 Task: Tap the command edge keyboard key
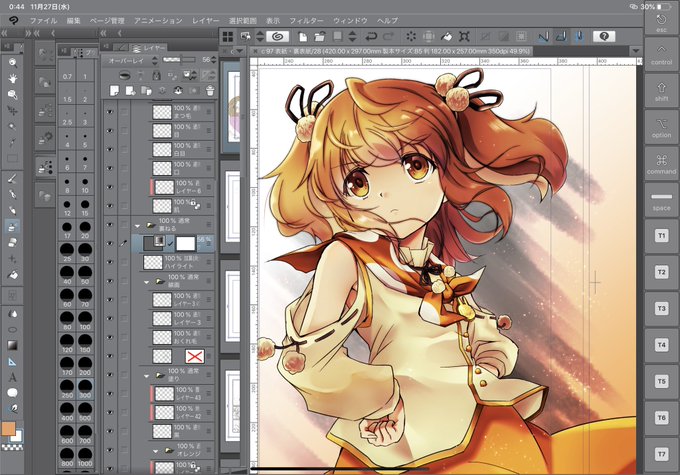tap(661, 164)
